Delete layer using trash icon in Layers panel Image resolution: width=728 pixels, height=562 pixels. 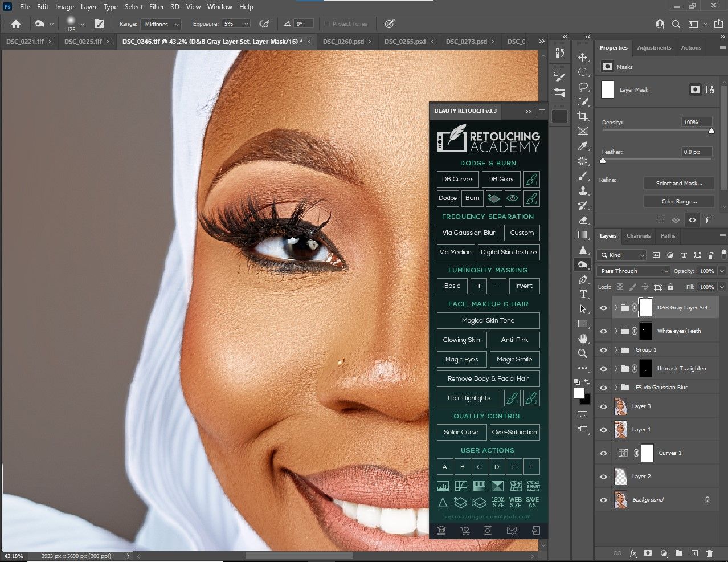tap(709, 553)
